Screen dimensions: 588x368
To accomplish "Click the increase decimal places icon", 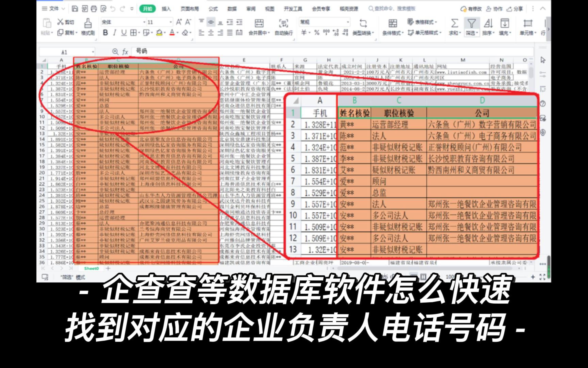I will pos(336,33).
